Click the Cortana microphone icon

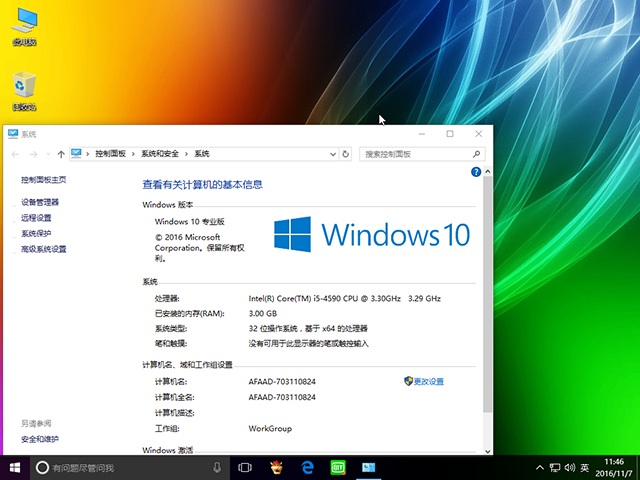coord(217,468)
